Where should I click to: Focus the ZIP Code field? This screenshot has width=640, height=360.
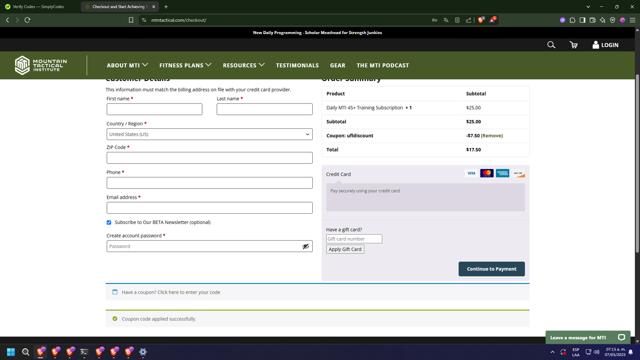pyautogui.click(x=209, y=158)
